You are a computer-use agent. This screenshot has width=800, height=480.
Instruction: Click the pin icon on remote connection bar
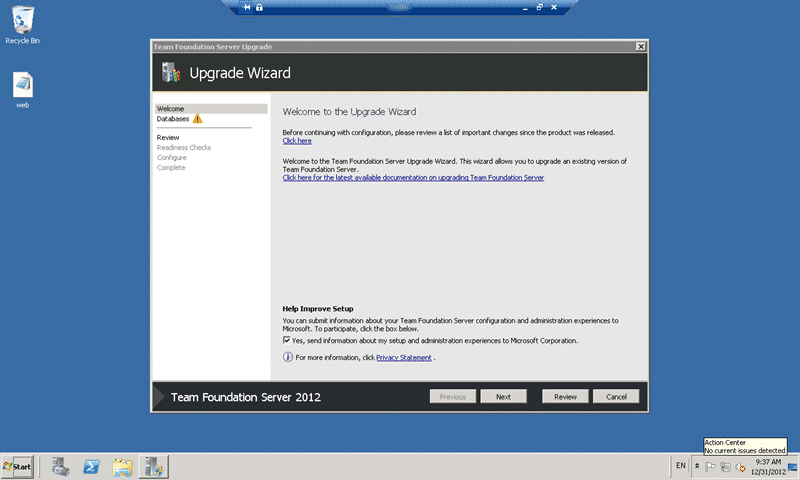click(247, 7)
